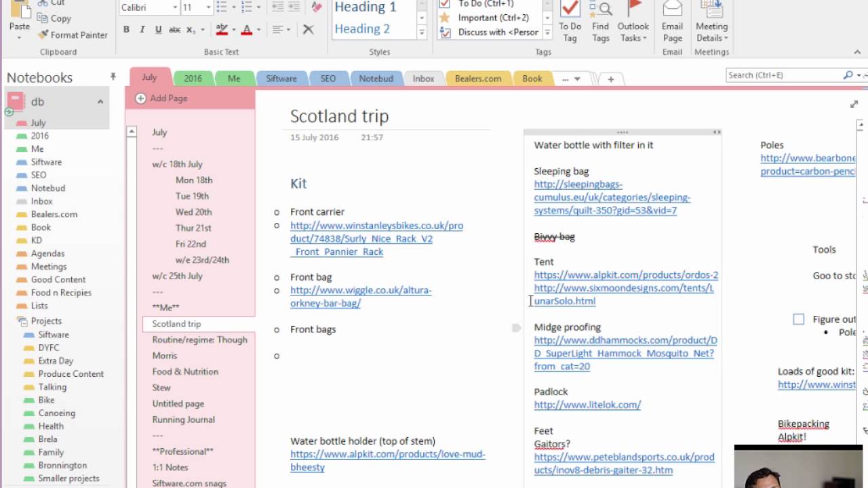Switch to the Siftware section tab
The height and width of the screenshot is (488, 868).
coord(281,79)
